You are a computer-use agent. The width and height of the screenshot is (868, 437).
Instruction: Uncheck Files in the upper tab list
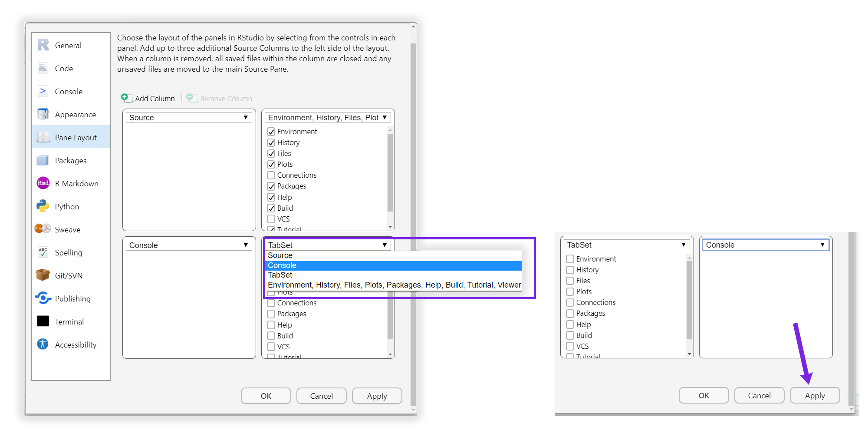pos(271,153)
